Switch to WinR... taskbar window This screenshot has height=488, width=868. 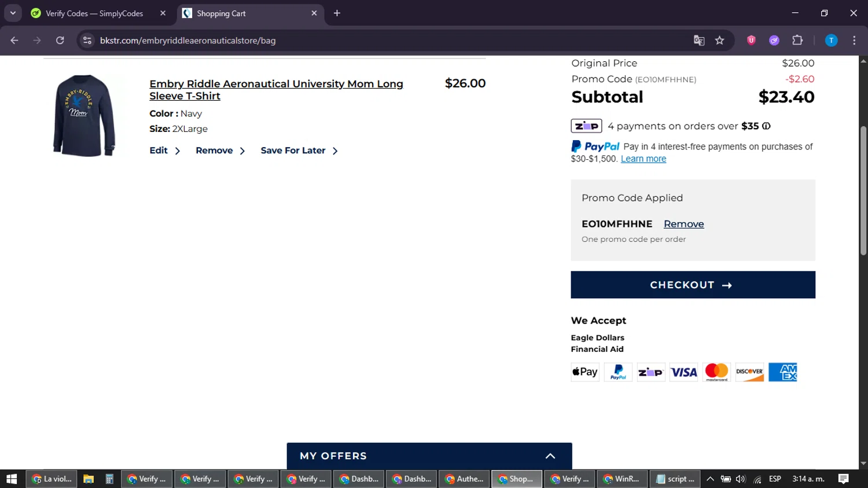pos(622,479)
